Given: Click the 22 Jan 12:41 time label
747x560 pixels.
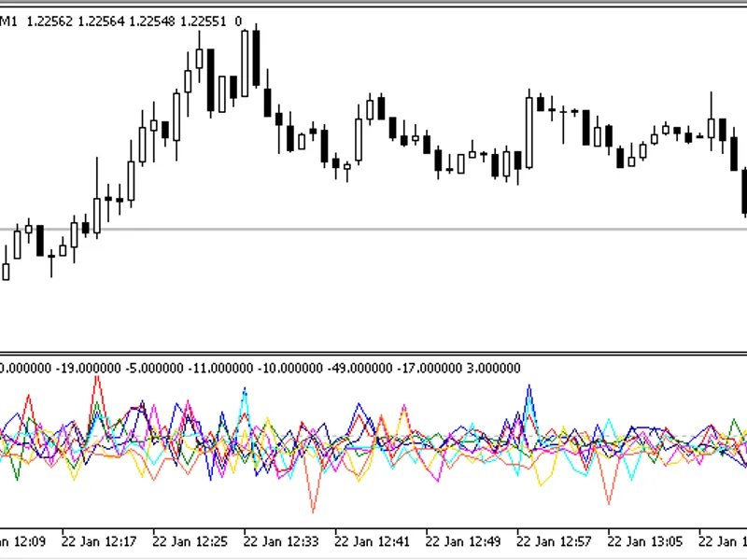Looking at the screenshot, I should point(372,541).
